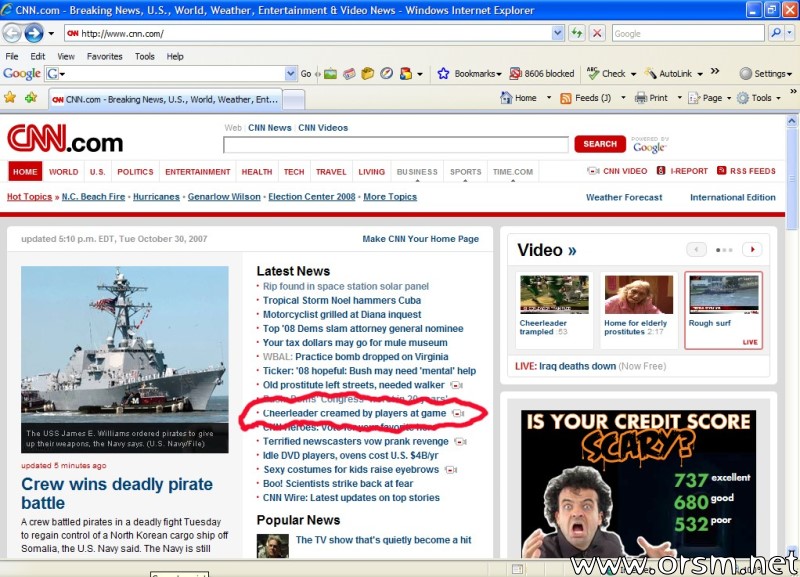The image size is (800, 577).
Task: Expand the recent pages dropdown arrow
Action: 51,34
